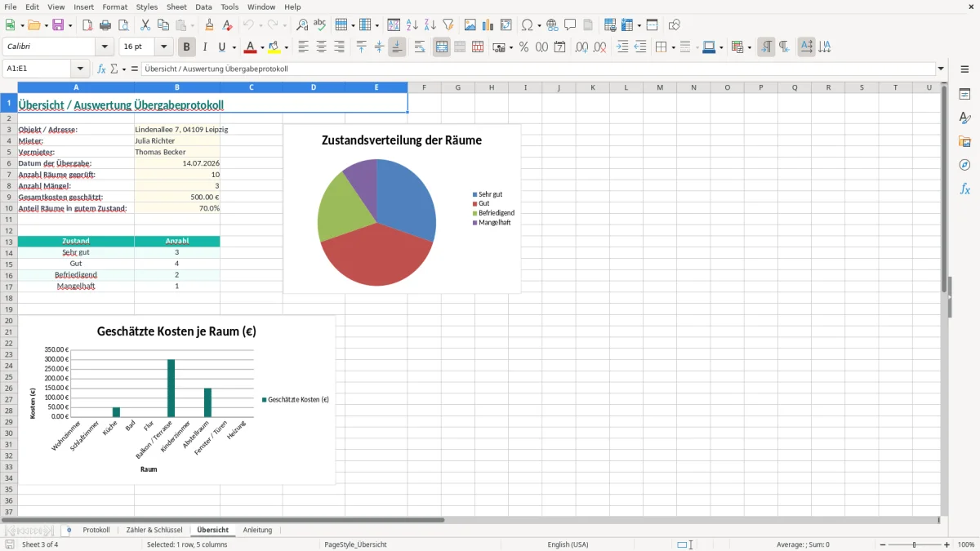
Task: Sort Ascending icon
Action: [x=412, y=25]
